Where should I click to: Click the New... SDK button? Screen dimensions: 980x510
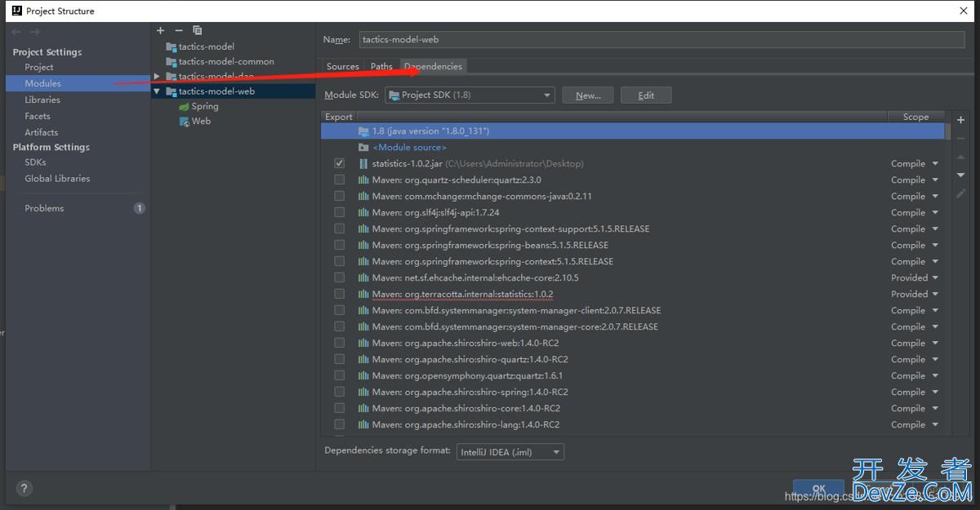(x=588, y=95)
